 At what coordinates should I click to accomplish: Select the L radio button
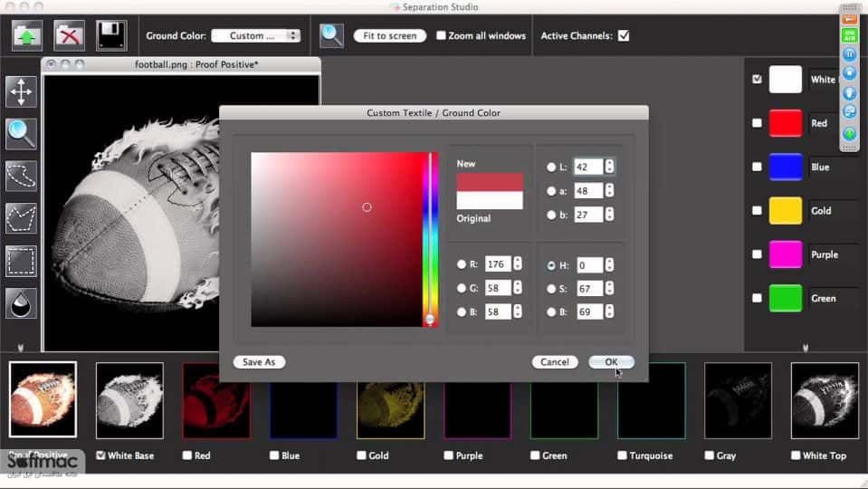[551, 167]
